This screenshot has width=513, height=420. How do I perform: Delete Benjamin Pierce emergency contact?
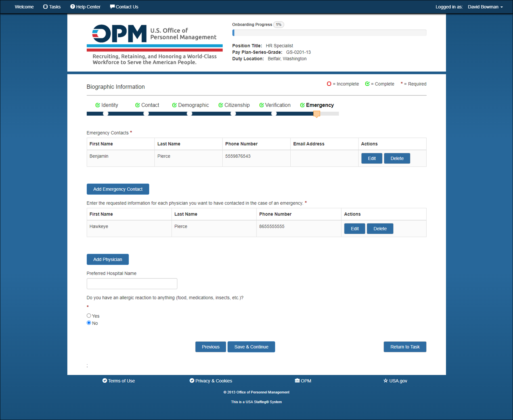click(397, 158)
